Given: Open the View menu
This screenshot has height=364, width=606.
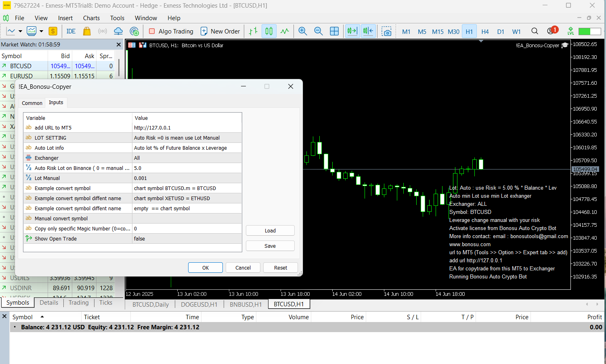Looking at the screenshot, I should coord(41,18).
